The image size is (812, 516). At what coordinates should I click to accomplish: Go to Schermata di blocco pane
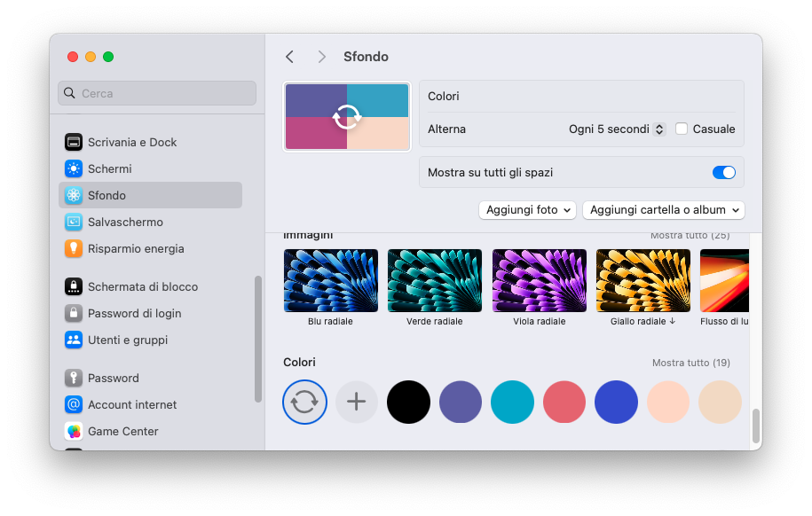150,286
